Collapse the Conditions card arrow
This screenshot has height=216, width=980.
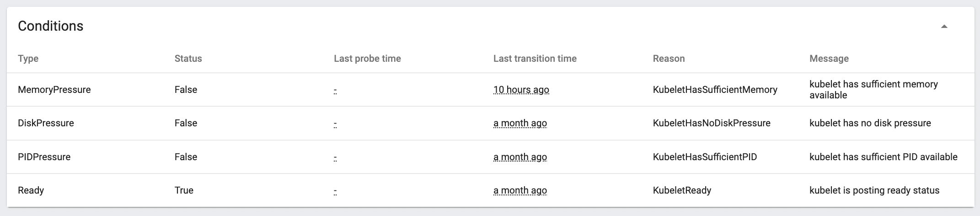pos(944,27)
